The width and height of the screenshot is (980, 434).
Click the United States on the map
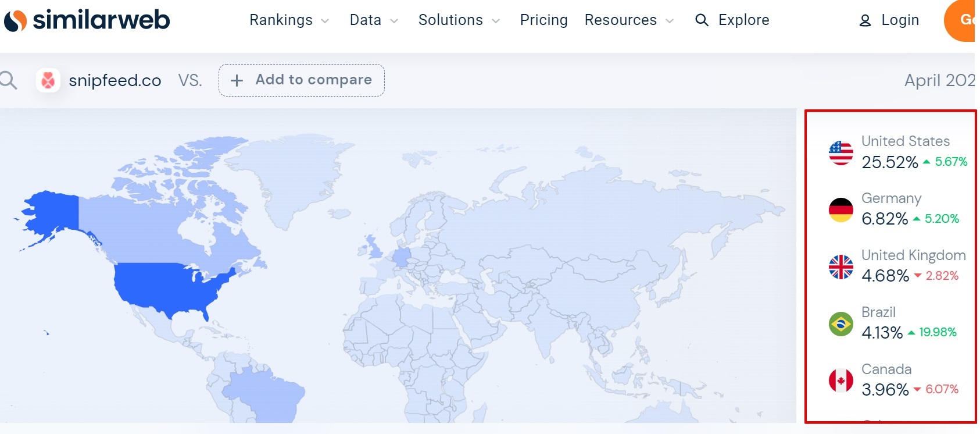[x=169, y=288]
